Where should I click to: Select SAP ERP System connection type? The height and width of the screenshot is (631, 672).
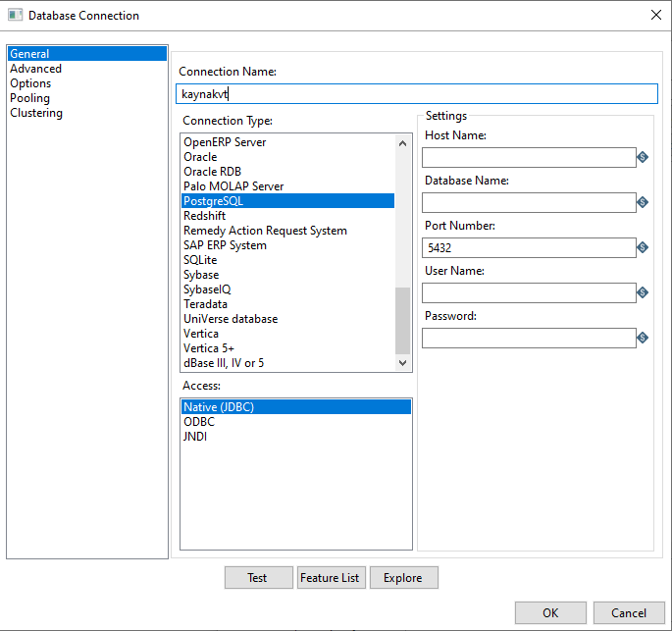pyautogui.click(x=287, y=245)
